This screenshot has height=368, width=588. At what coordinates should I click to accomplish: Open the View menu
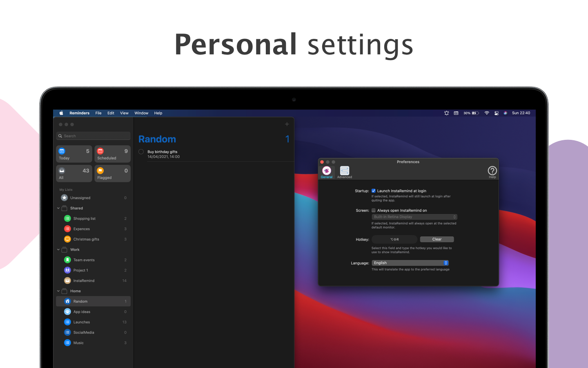click(x=124, y=113)
